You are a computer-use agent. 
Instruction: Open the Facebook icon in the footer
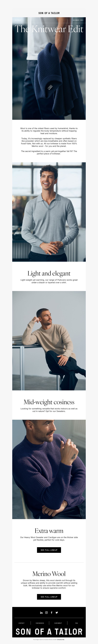pyautogui.click(x=52, y=612)
